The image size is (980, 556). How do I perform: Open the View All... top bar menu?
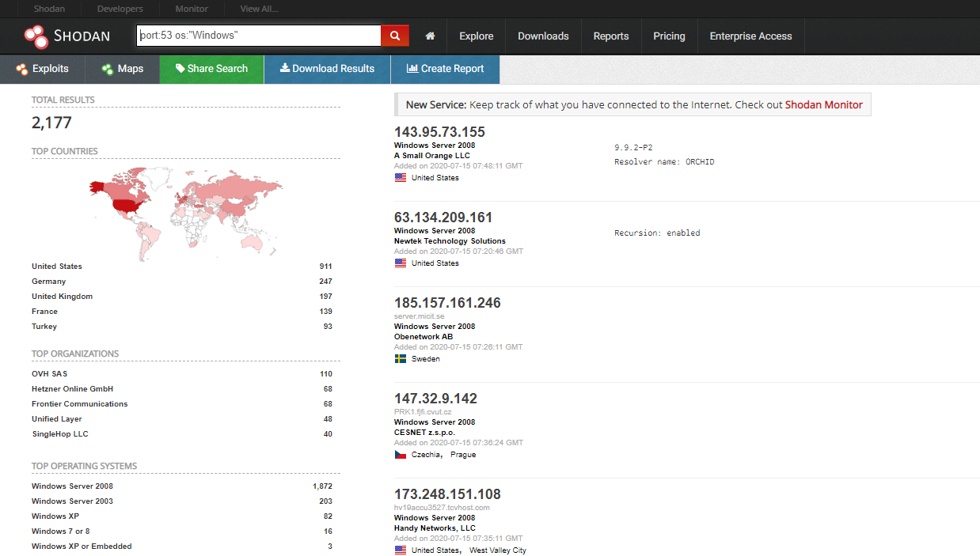pos(260,9)
